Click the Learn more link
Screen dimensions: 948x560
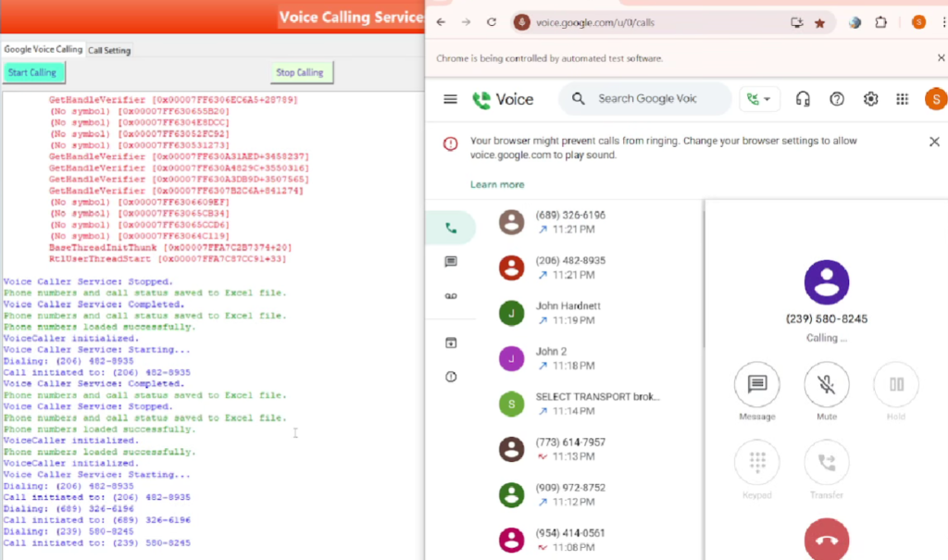point(497,184)
